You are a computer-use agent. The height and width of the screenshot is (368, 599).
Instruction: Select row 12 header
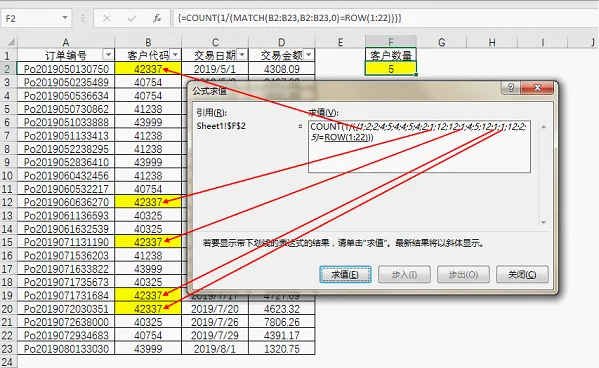coord(8,202)
